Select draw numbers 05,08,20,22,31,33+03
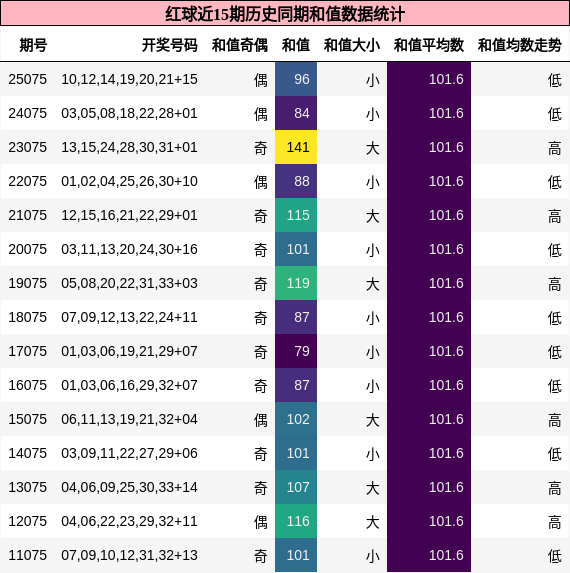This screenshot has height=573, width=570. click(129, 283)
